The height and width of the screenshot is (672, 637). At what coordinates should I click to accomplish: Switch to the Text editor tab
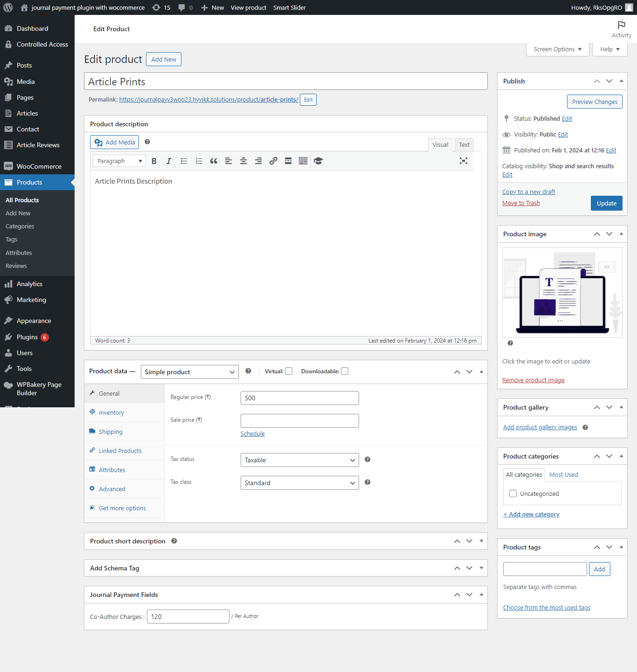point(464,144)
